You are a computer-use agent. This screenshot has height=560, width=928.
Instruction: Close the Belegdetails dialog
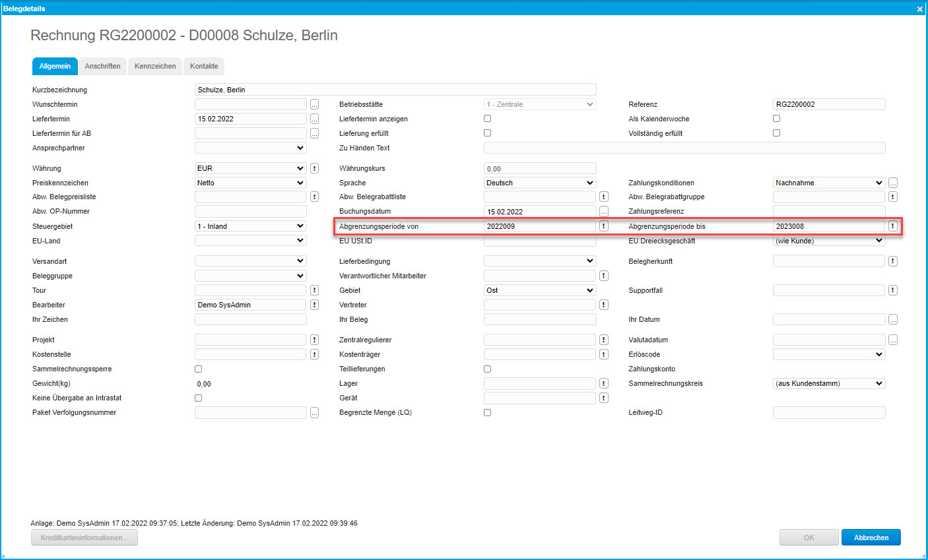919,9
